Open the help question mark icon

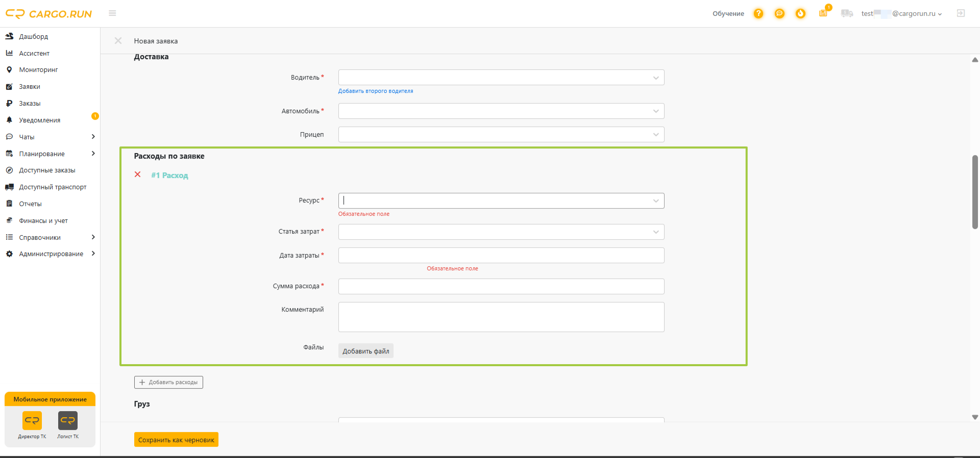click(x=758, y=14)
